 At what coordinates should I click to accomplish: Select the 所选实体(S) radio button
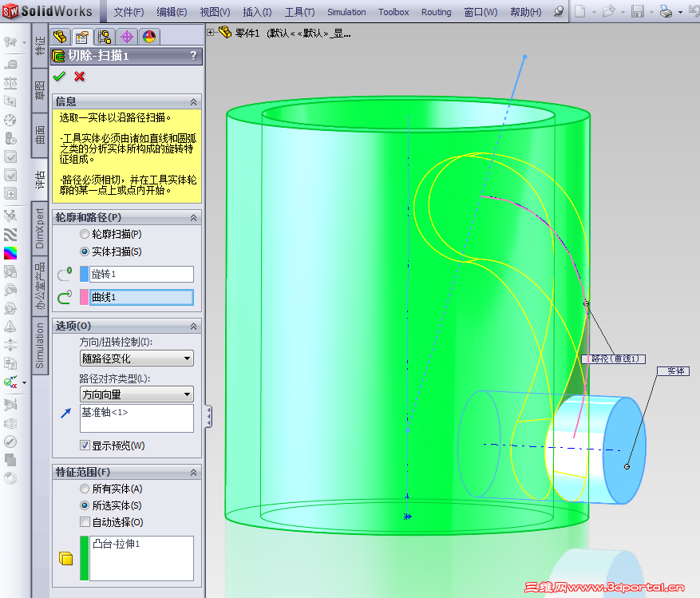tap(85, 505)
